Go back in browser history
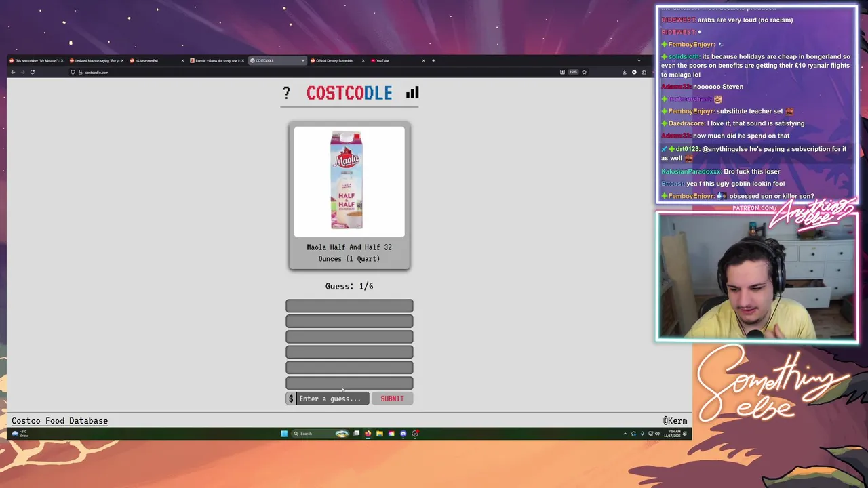 click(13, 72)
